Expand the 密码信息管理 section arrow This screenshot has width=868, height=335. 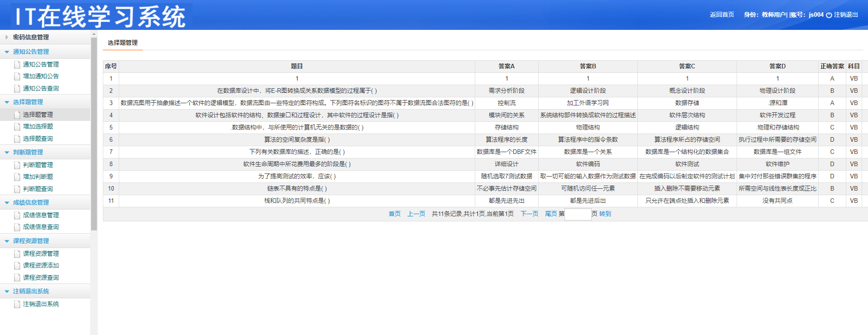point(7,37)
